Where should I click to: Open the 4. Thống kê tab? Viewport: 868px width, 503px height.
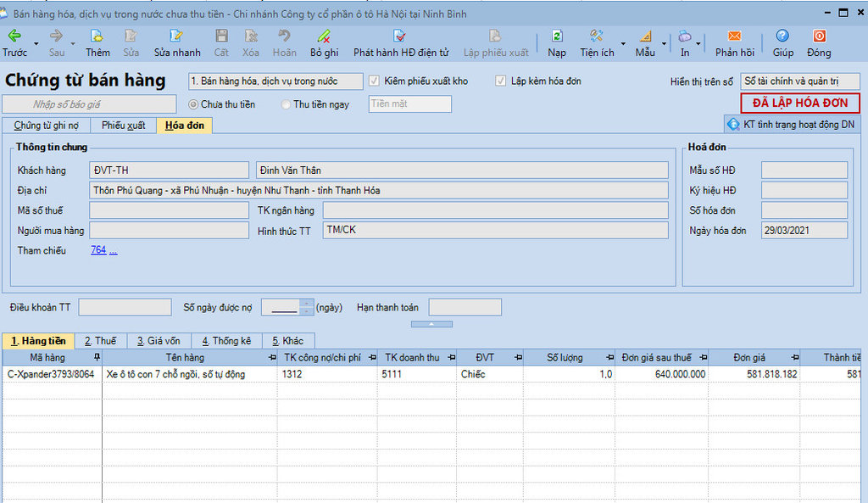[225, 341]
